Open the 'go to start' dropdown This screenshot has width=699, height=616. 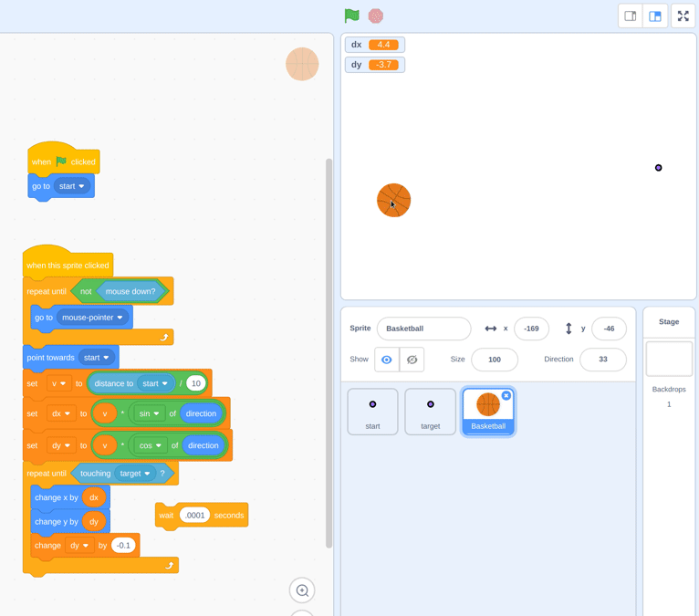73,186
